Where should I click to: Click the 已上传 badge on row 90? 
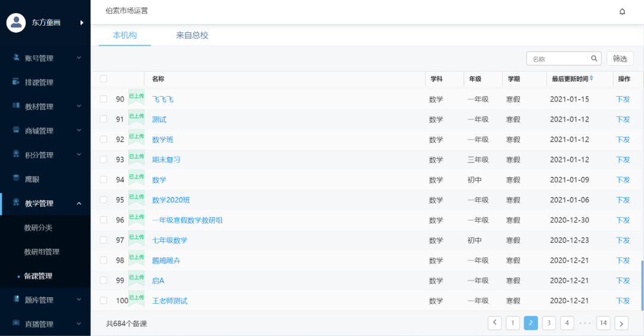137,97
